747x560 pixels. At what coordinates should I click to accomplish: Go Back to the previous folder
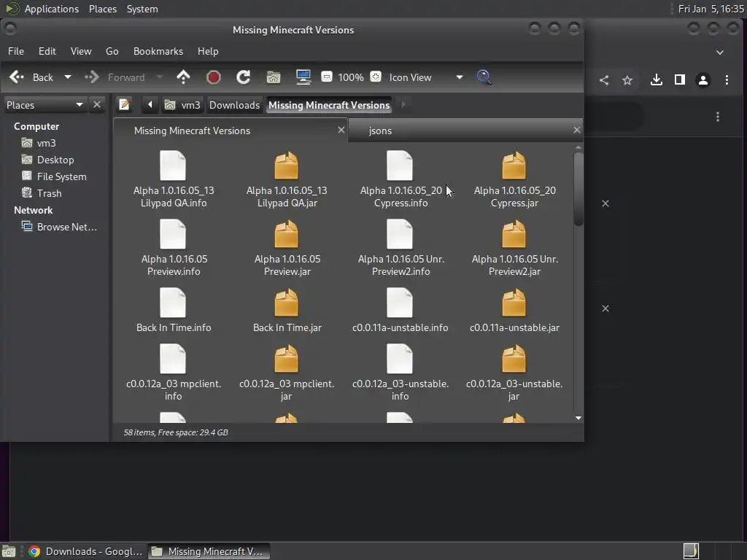32,77
